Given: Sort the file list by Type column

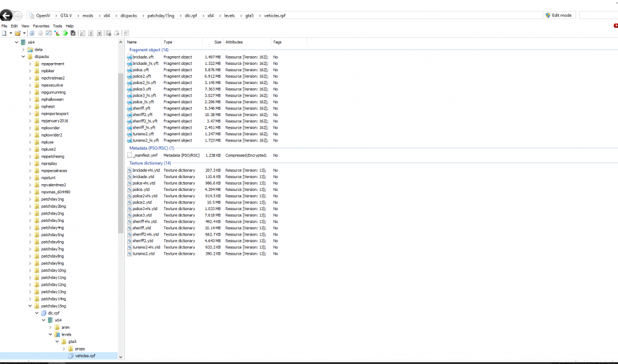Looking at the screenshot, I should (182, 42).
